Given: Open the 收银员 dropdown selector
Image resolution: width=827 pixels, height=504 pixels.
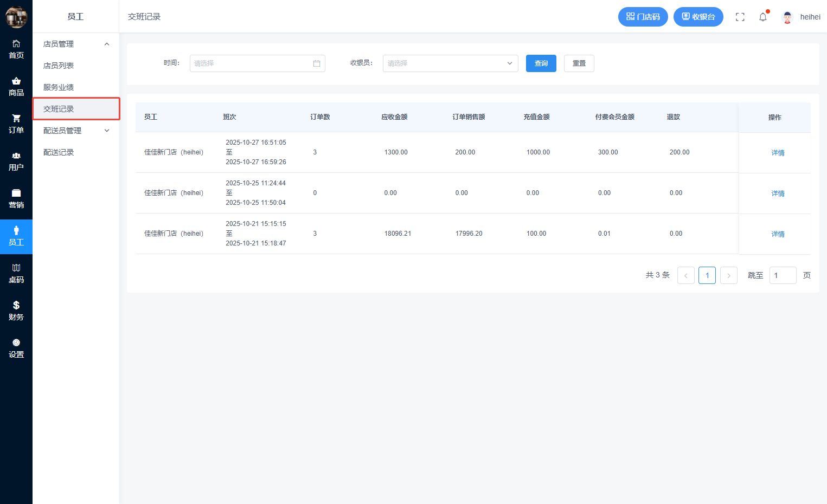Looking at the screenshot, I should pyautogui.click(x=450, y=63).
